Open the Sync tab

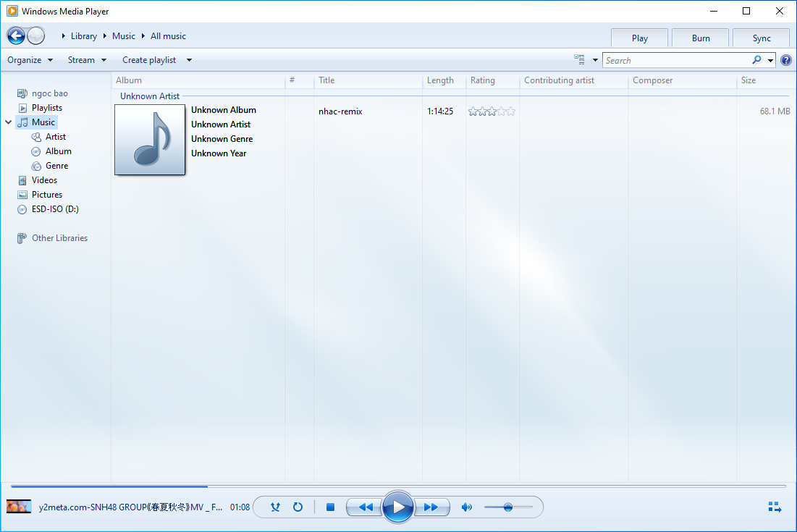pyautogui.click(x=761, y=38)
